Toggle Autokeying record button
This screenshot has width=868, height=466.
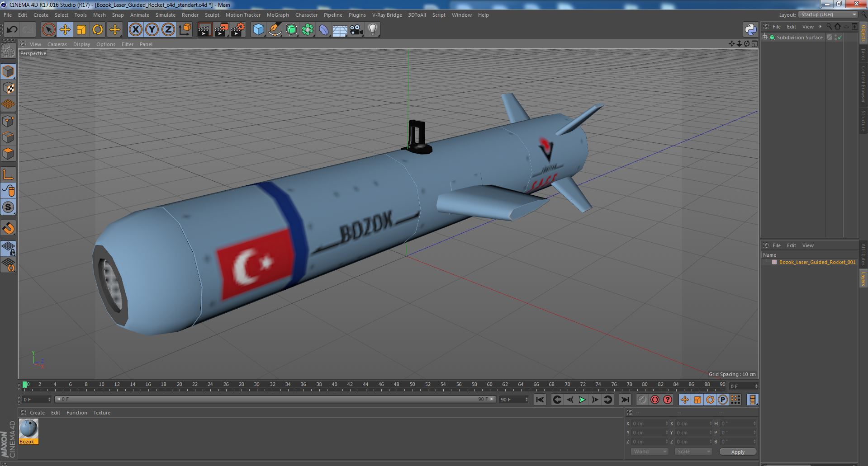coord(655,400)
